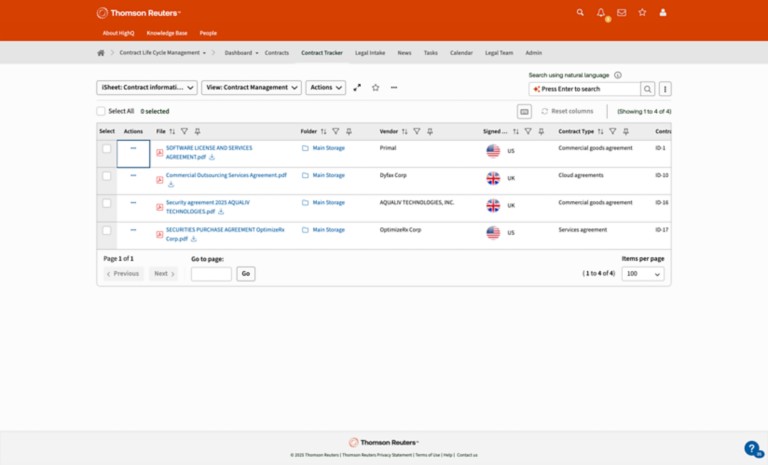The width and height of the screenshot is (768, 465).
Task: Switch to the Legal Intake tab
Action: point(370,53)
